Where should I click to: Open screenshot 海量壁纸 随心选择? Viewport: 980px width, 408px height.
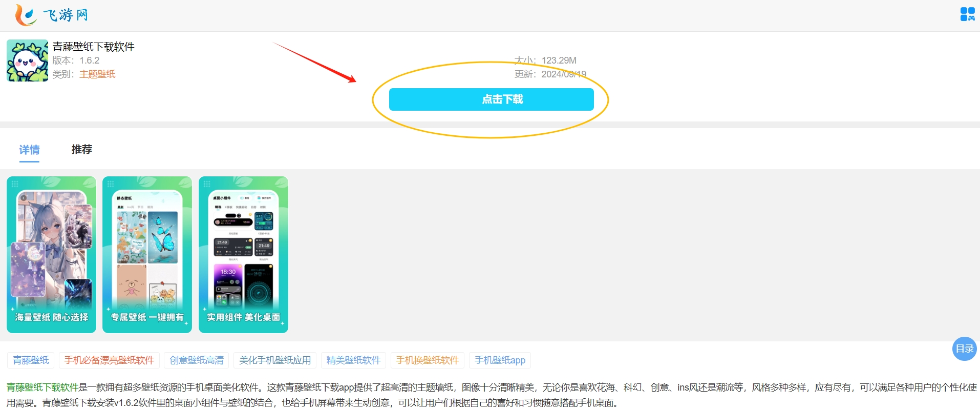tap(51, 255)
